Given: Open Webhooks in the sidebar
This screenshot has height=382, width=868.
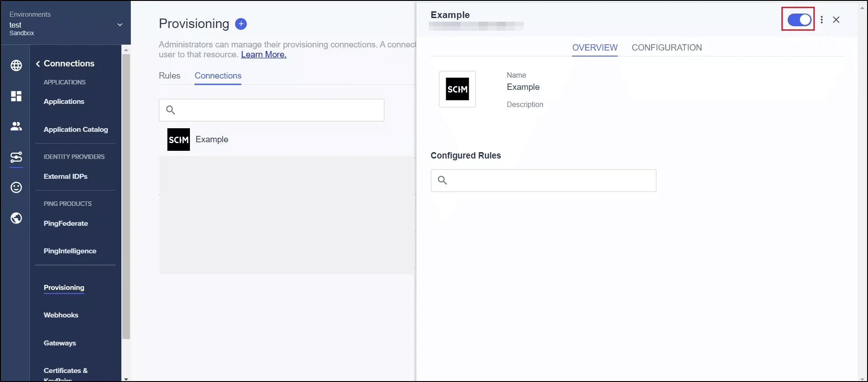Looking at the screenshot, I should click(x=61, y=315).
